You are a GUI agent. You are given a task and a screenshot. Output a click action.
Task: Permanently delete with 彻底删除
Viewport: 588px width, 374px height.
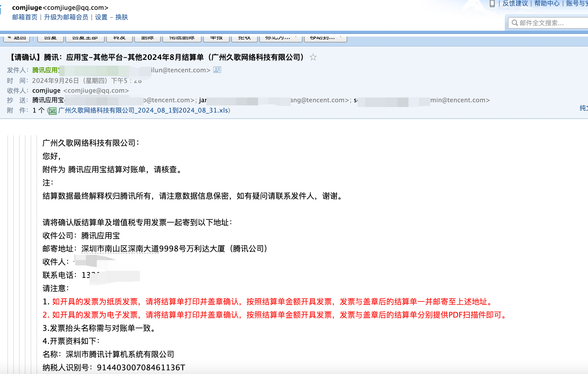pyautogui.click(x=182, y=38)
